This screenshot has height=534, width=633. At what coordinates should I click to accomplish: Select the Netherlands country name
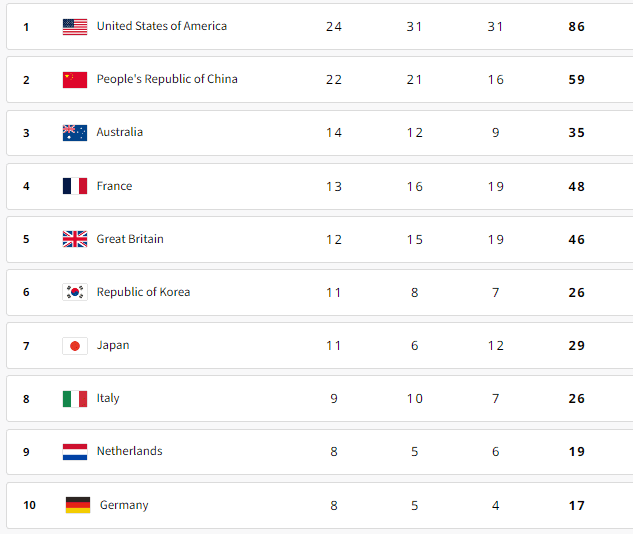130,451
